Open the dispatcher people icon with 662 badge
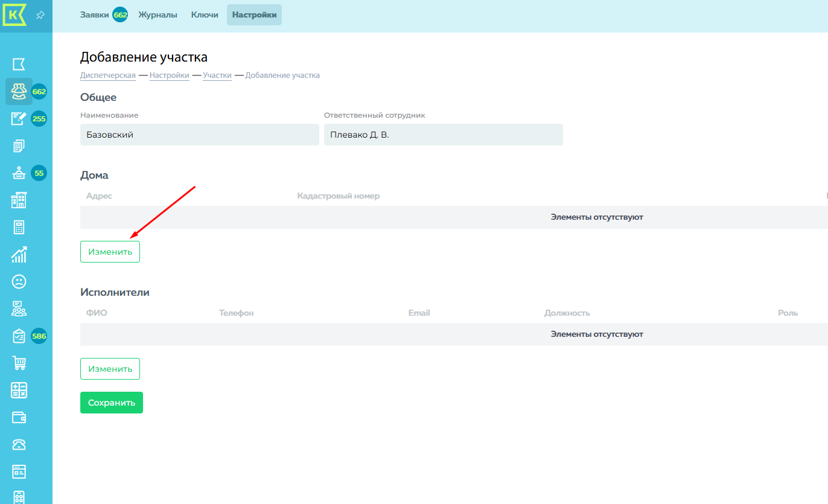The image size is (828, 504). [x=19, y=91]
